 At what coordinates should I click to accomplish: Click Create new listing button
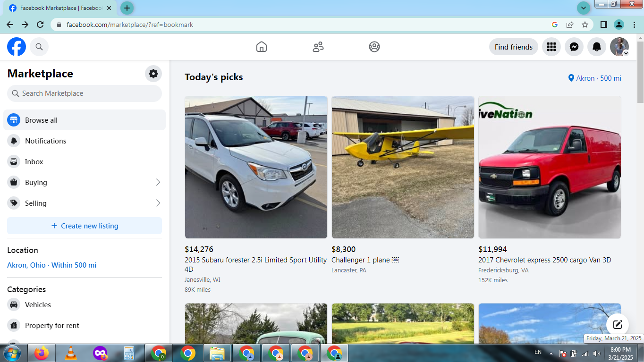(85, 226)
